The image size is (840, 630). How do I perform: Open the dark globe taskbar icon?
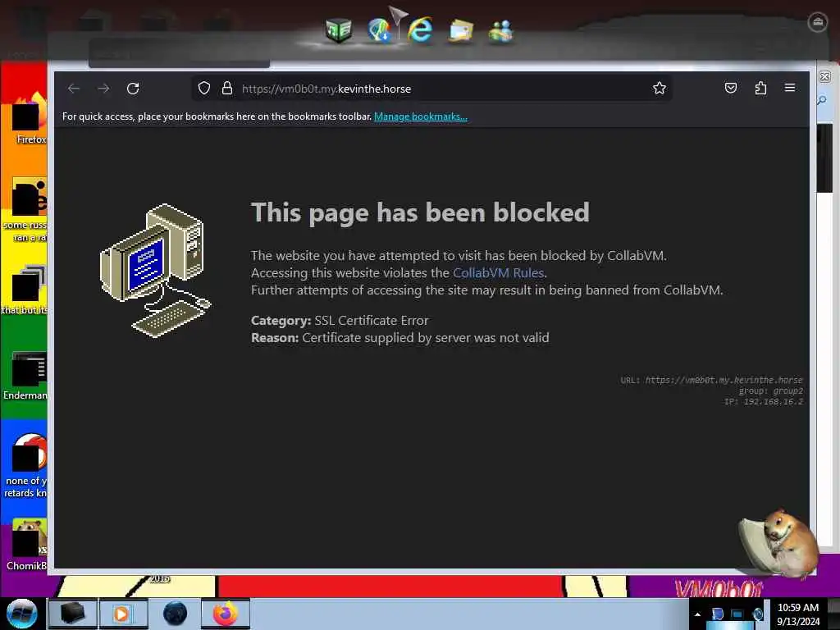[x=175, y=614]
